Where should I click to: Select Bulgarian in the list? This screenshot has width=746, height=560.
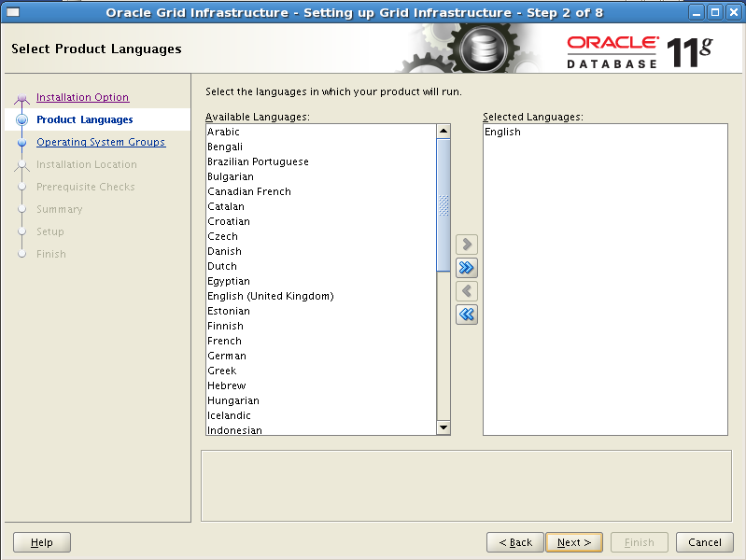tap(321, 176)
